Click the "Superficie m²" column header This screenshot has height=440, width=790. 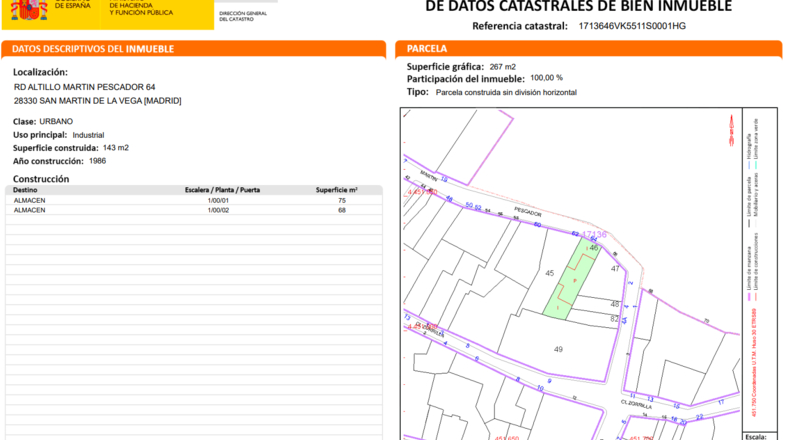[x=337, y=190]
